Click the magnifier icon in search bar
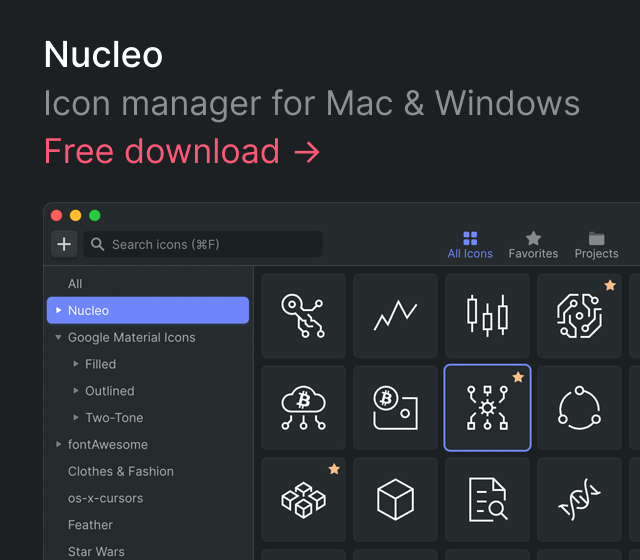The image size is (640, 560). pos(97,244)
